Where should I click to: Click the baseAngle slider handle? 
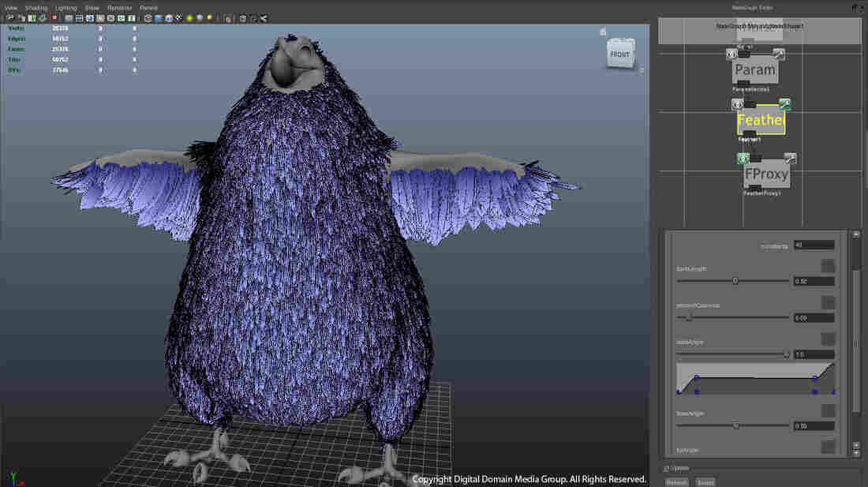point(735,425)
